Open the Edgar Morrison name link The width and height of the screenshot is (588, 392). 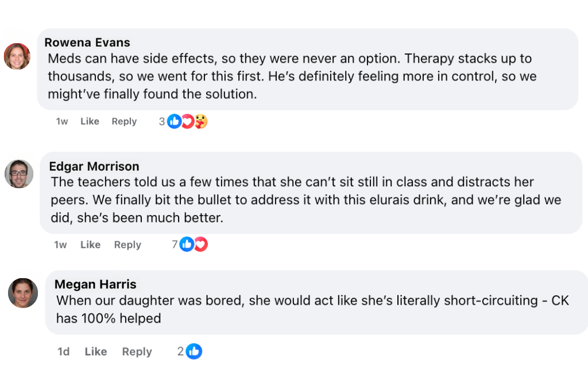coord(94,167)
